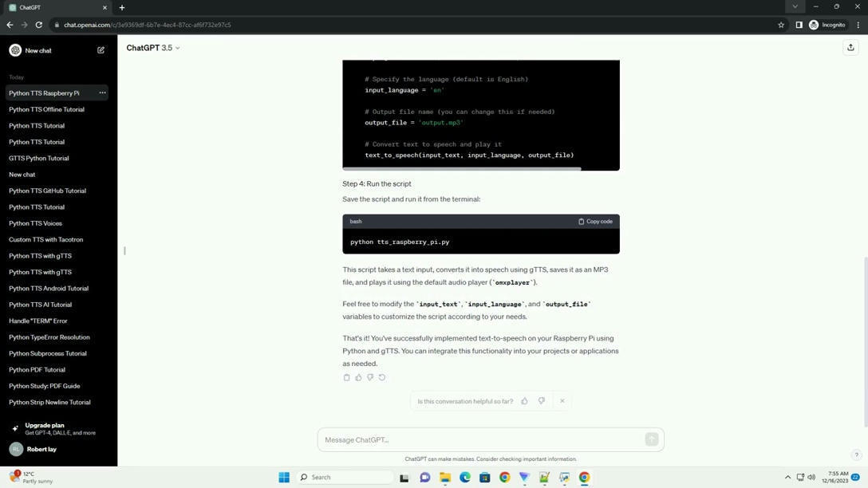868x488 pixels.
Task: Regenerate the response with the retry icon
Action: point(382,377)
